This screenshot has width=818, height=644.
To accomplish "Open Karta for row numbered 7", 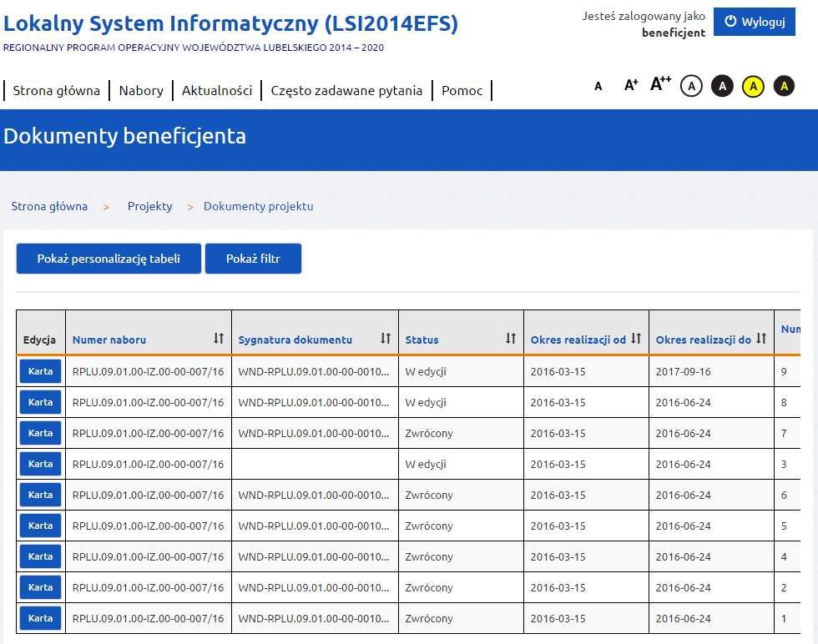I will (40, 433).
